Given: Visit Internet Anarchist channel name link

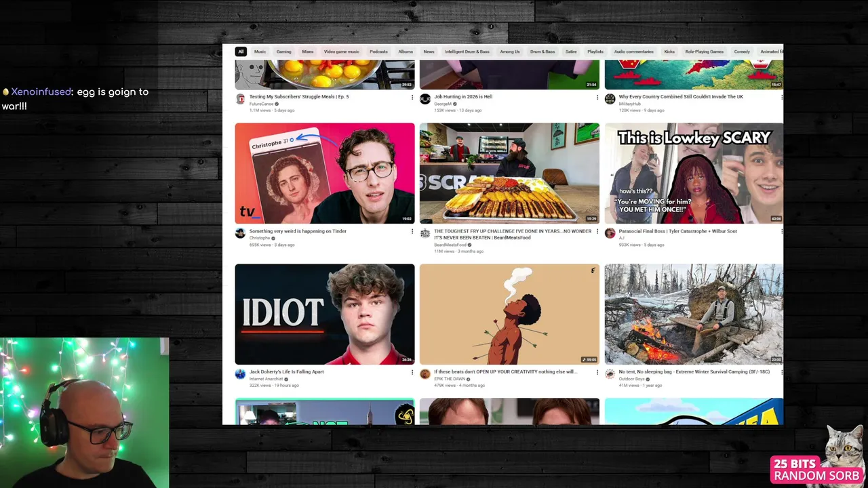Looking at the screenshot, I should [266, 379].
